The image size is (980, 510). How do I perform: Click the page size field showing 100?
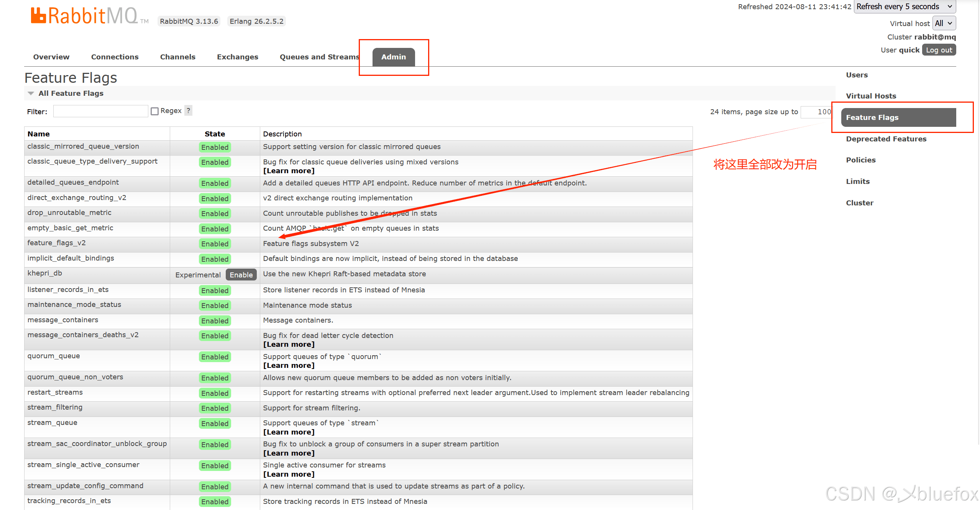click(x=816, y=112)
